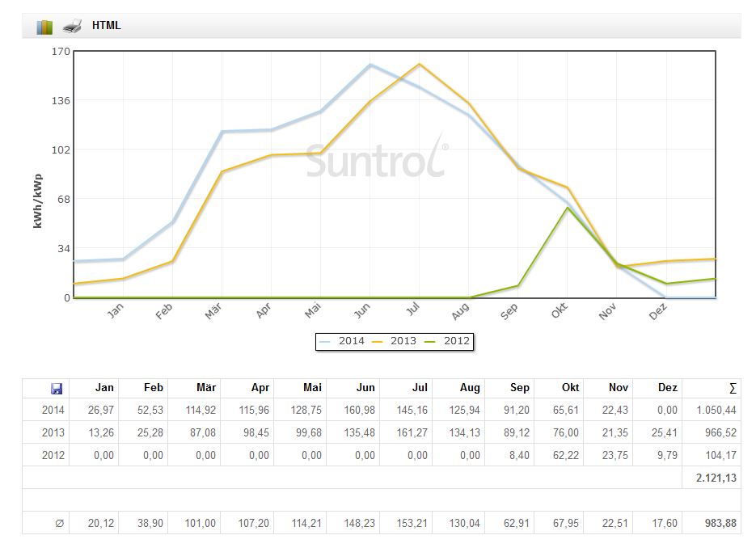Click the Suntrol watermark in chart
The image size is (756, 552).
point(376,159)
